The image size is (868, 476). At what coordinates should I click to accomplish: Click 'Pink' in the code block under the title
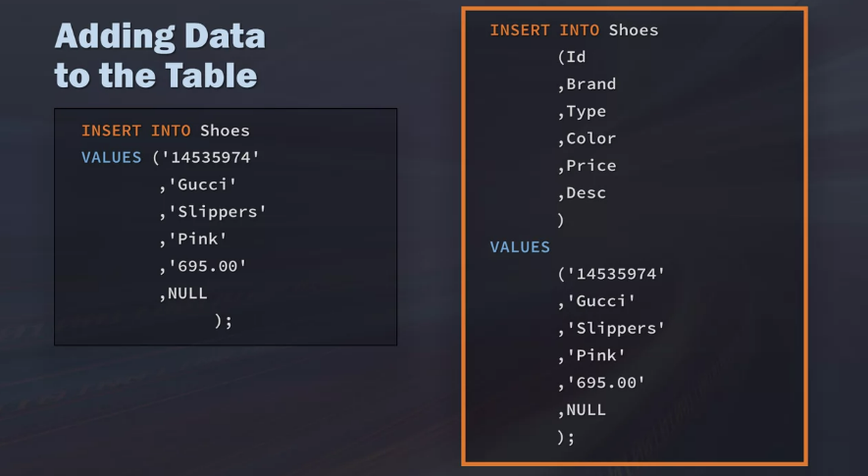coord(197,239)
